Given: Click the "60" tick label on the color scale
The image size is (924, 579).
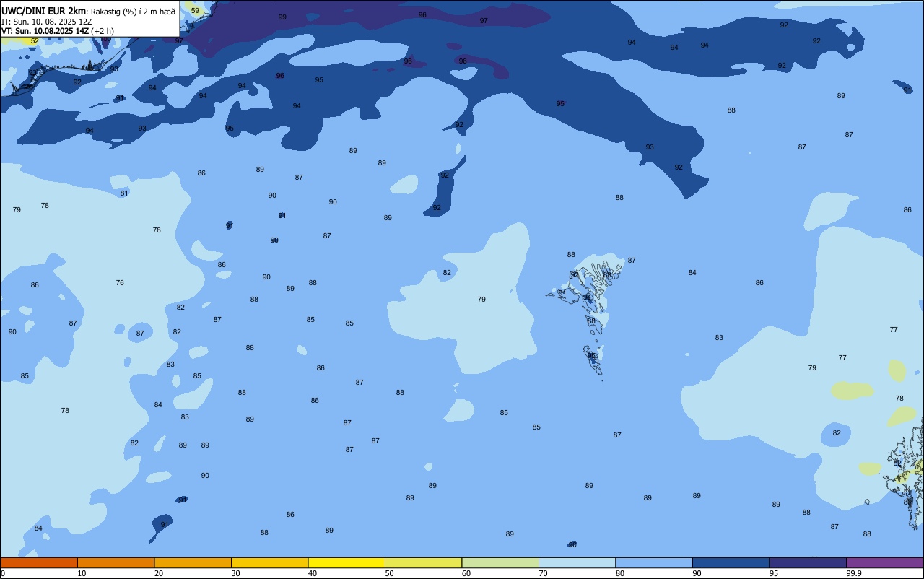Looking at the screenshot, I should coord(466,573).
